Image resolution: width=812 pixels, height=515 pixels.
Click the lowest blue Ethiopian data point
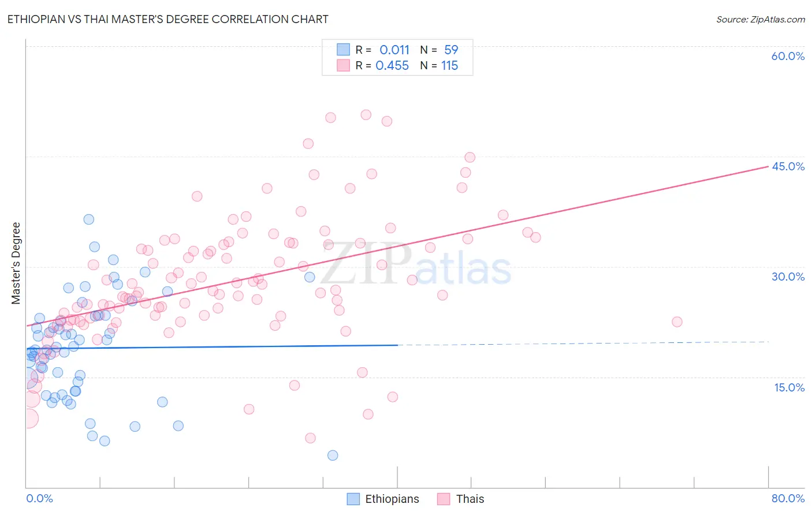click(x=333, y=456)
